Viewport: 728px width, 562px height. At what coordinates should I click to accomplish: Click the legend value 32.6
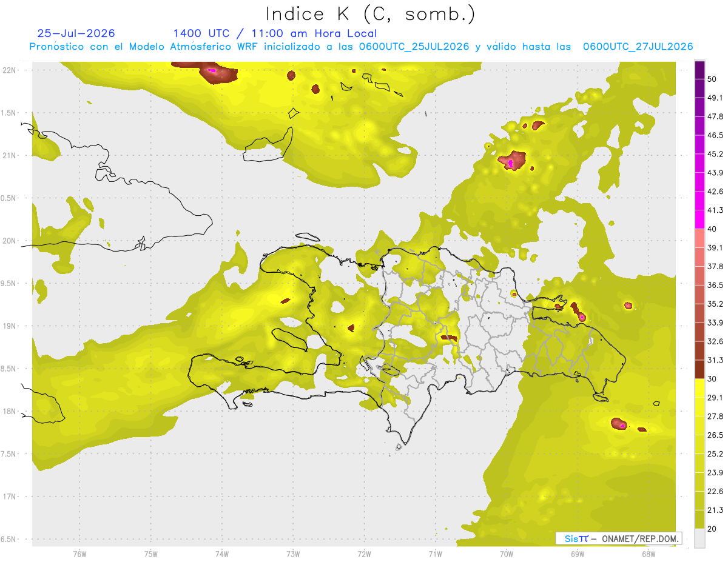coord(715,341)
